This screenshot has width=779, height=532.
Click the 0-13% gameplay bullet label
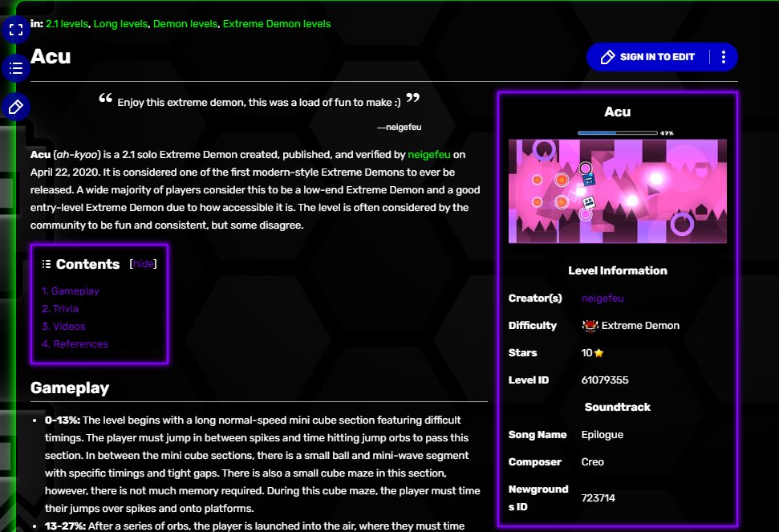click(63, 420)
